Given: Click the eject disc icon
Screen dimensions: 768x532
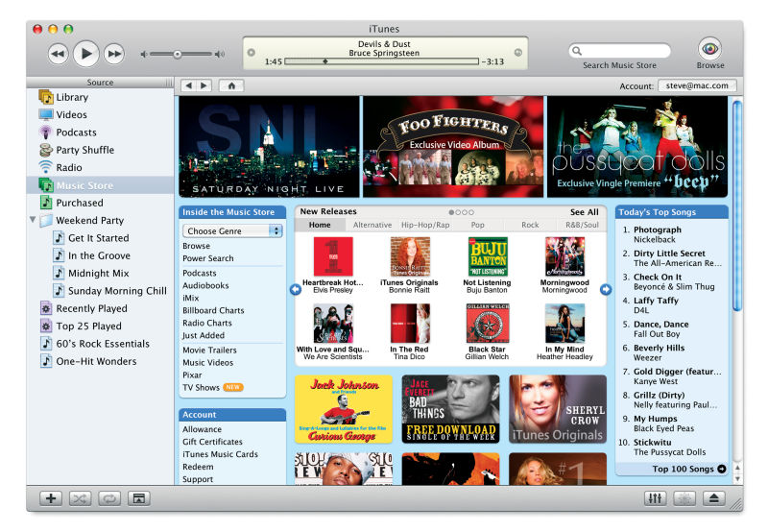Looking at the screenshot, I should [713, 498].
